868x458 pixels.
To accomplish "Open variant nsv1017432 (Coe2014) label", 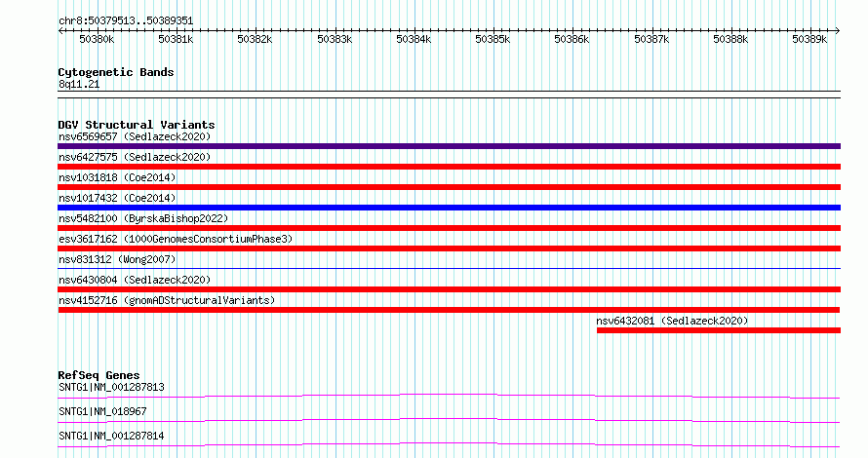I will [x=117, y=198].
